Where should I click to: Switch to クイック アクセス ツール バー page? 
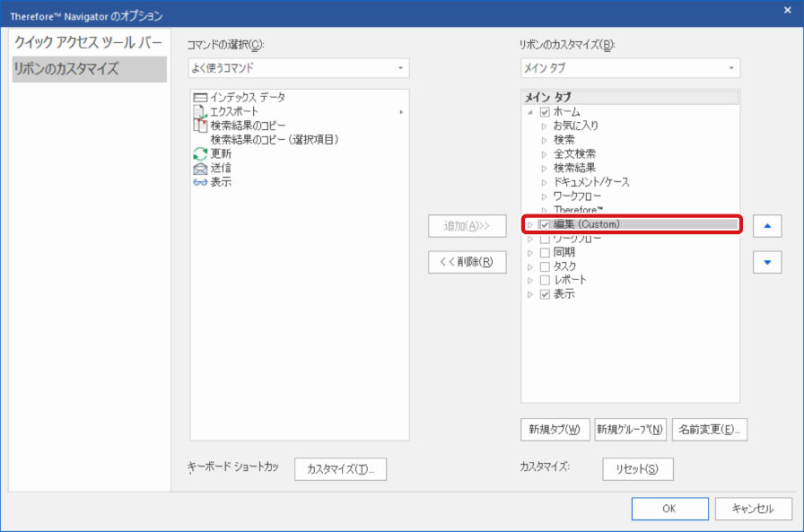pos(89,43)
